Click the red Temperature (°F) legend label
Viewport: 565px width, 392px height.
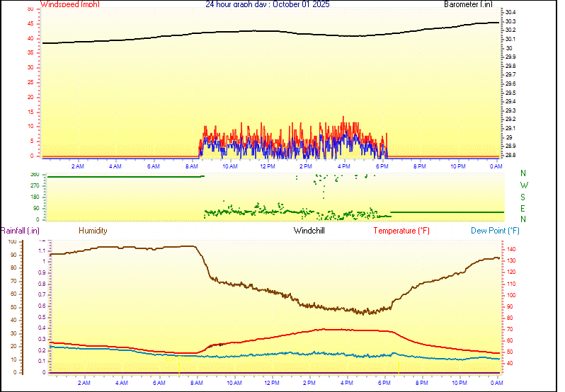coord(401,231)
